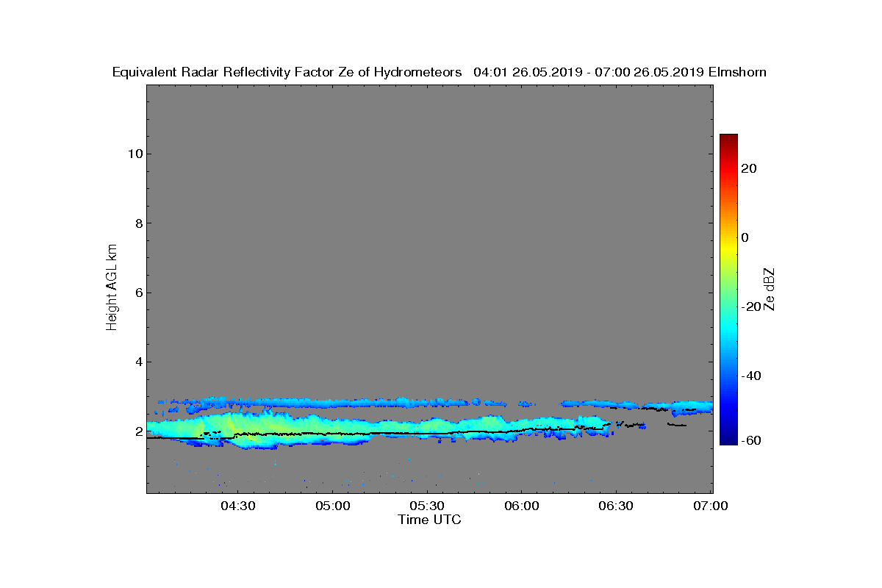Pick the dark blue bottom of colorbar
This screenshot has width=882, height=588.
point(728,440)
